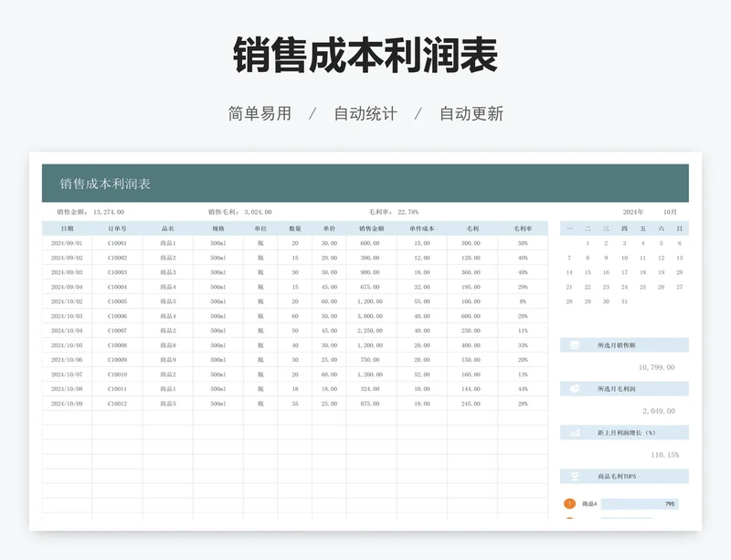731x560 pixels.
Task: Click the profit growth value 110.15%
Action: click(665, 455)
